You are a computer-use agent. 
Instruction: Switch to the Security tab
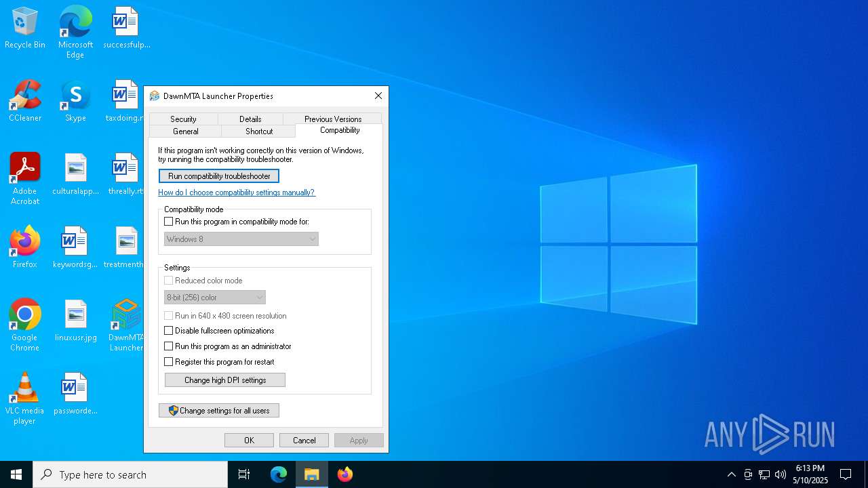pos(183,119)
